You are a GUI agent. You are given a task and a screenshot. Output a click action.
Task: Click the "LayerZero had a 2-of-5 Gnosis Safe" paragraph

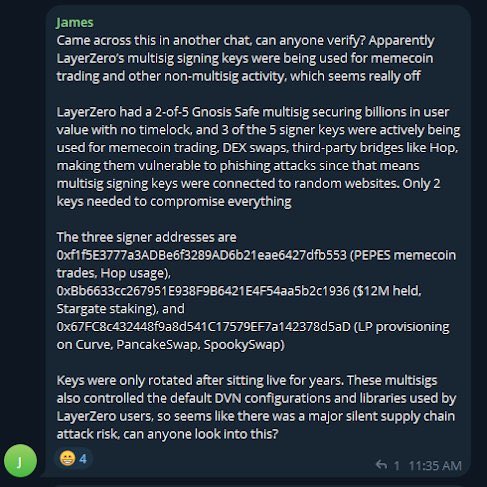tap(258, 157)
